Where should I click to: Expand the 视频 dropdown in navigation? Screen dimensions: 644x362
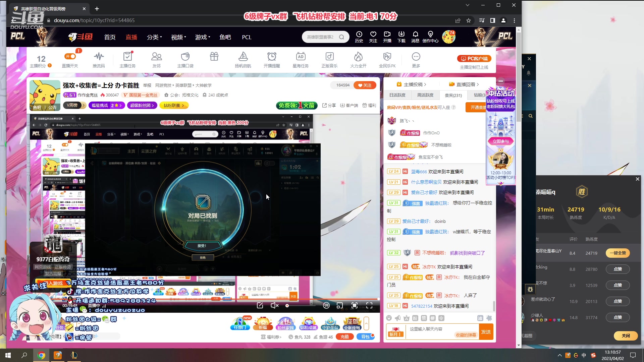(x=178, y=37)
